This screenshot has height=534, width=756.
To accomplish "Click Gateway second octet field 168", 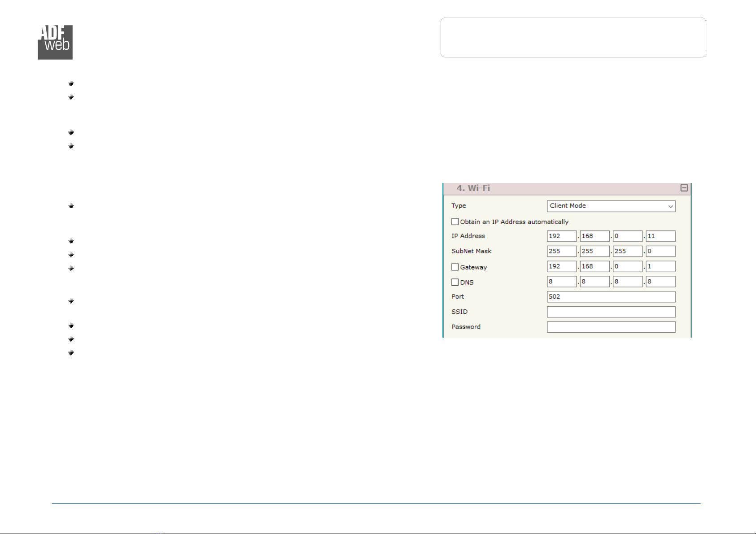I will [594, 266].
